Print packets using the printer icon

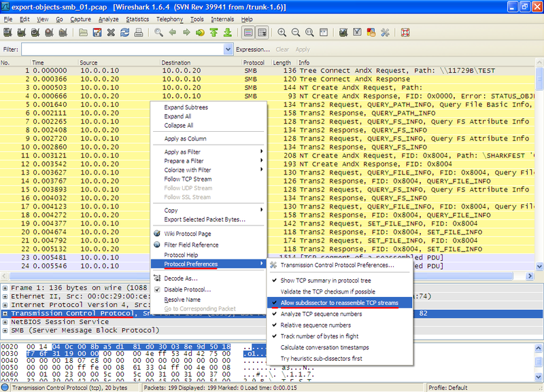pos(139,33)
